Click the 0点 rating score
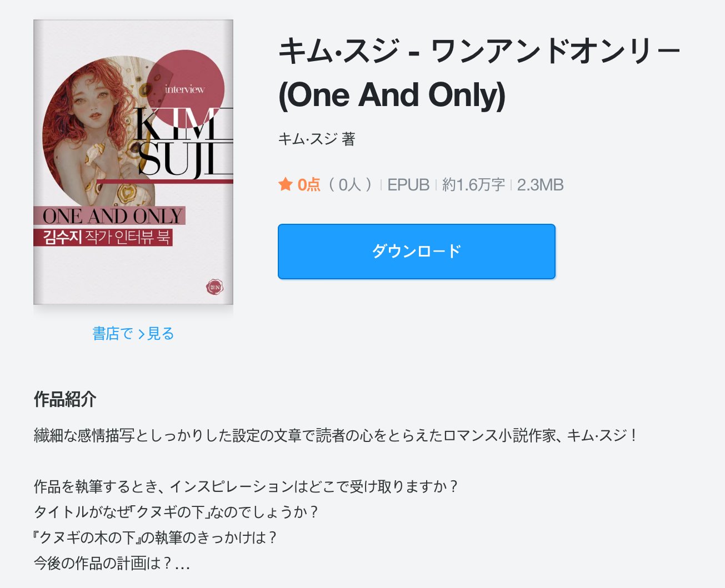The width and height of the screenshot is (725, 588). pyautogui.click(x=309, y=184)
